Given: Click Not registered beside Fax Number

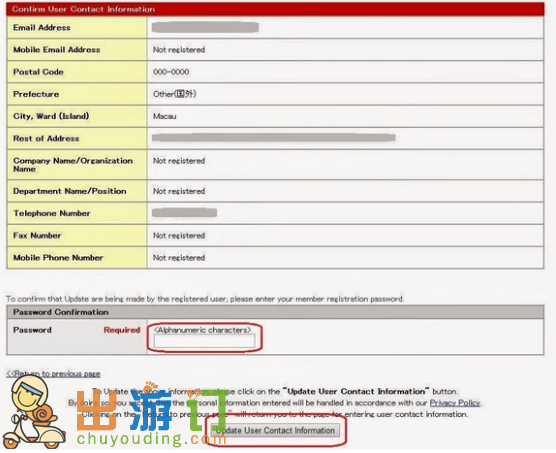Looking at the screenshot, I should pos(179,236).
